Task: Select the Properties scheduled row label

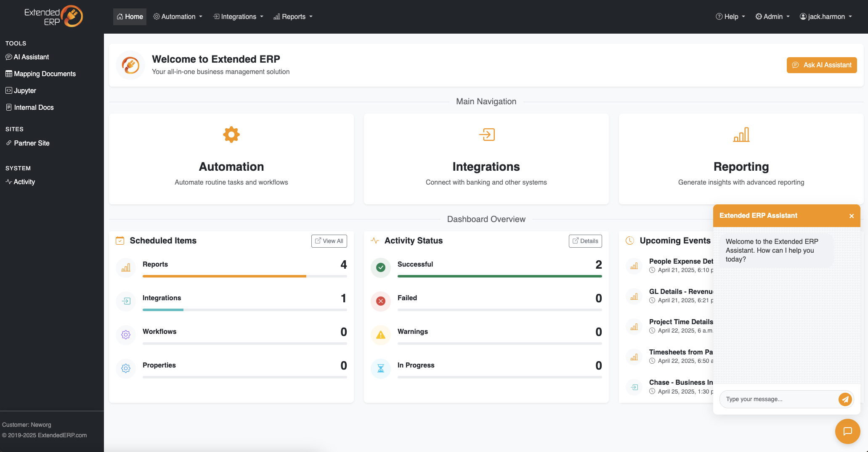Action: tap(159, 365)
